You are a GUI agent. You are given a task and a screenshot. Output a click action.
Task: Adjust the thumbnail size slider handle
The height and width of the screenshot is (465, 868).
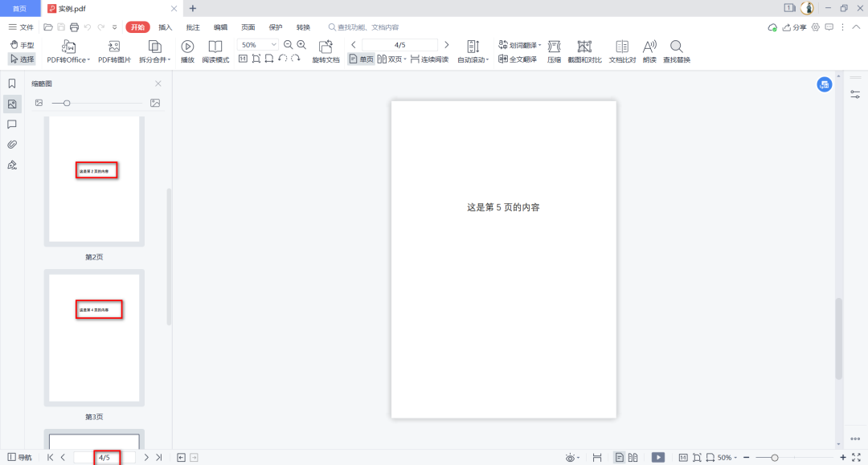[67, 103]
